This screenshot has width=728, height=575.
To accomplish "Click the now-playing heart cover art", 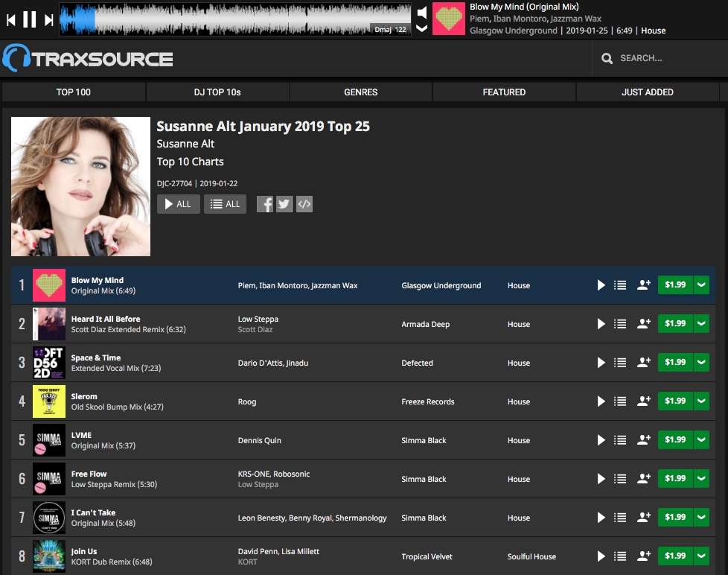I will pos(449,19).
